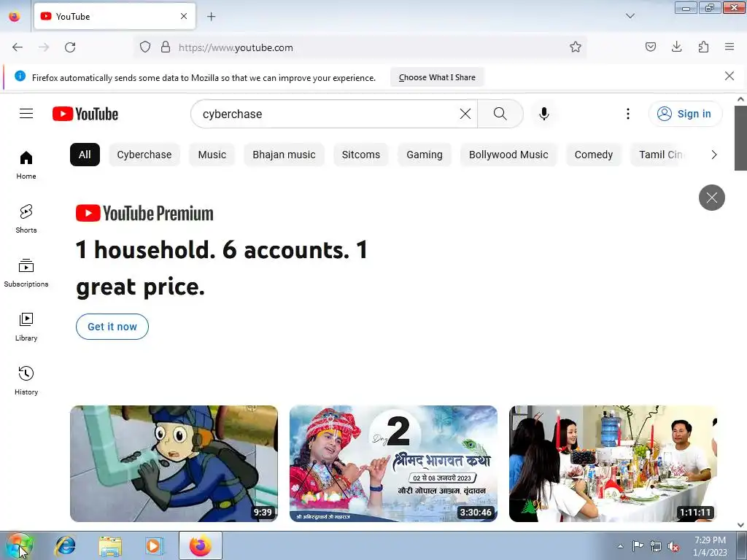
Task: Close the YouTube browser tab
Action: (184, 16)
